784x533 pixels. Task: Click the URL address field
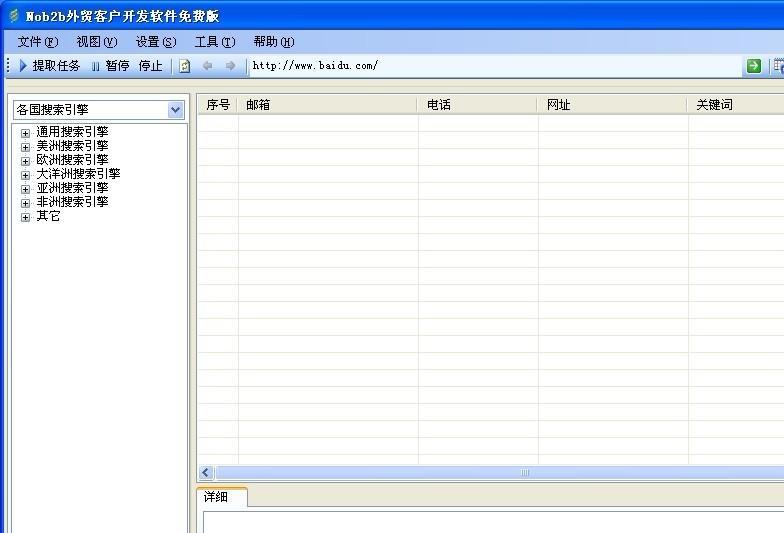pos(495,66)
